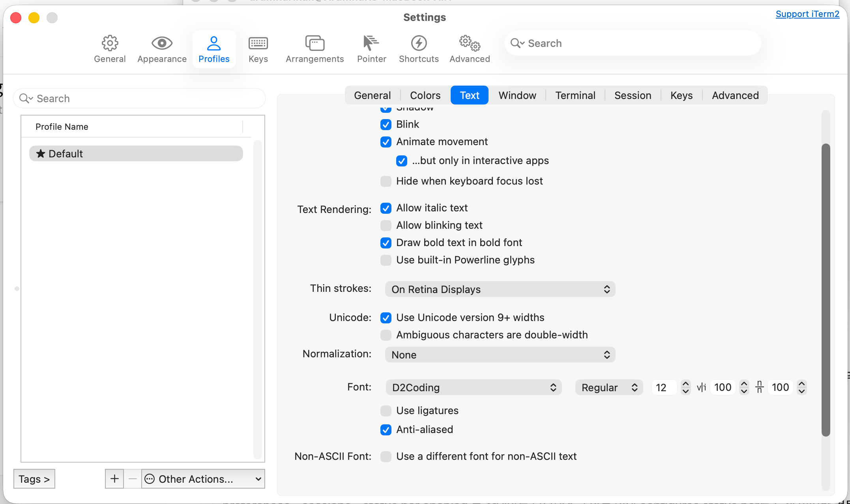The image size is (850, 504).
Task: Click the plus icon to add profile
Action: [114, 479]
